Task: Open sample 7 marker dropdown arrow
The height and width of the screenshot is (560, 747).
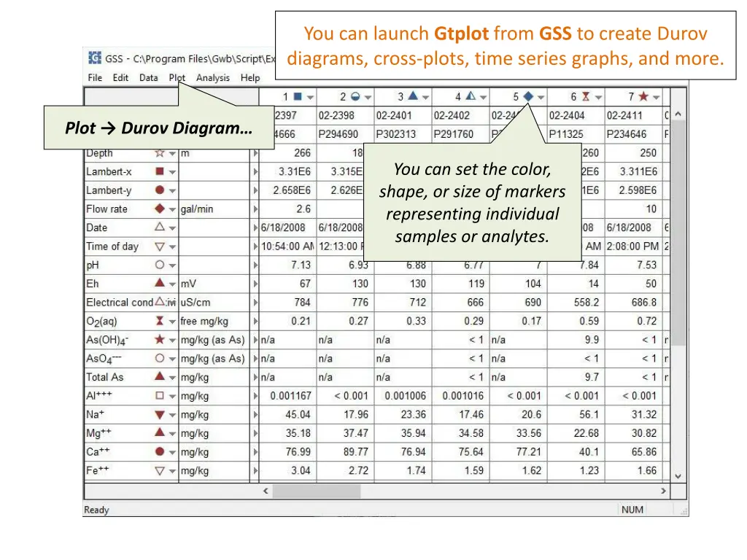Action: [x=656, y=98]
